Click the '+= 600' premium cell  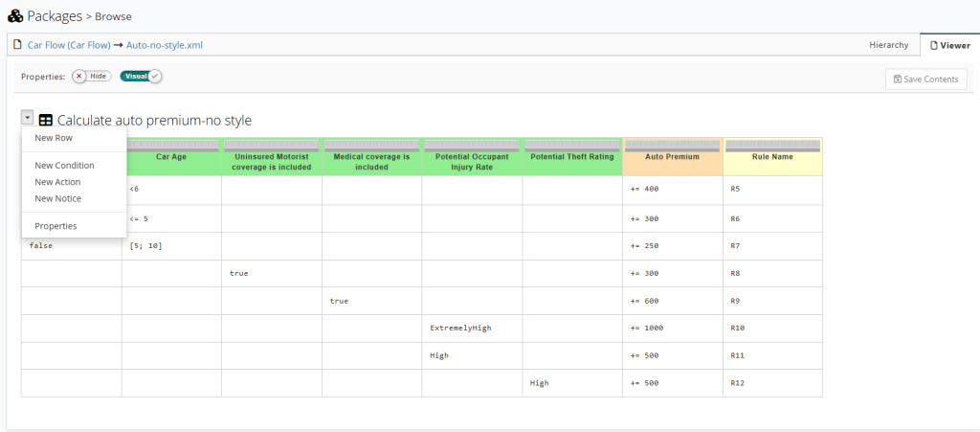(673, 301)
